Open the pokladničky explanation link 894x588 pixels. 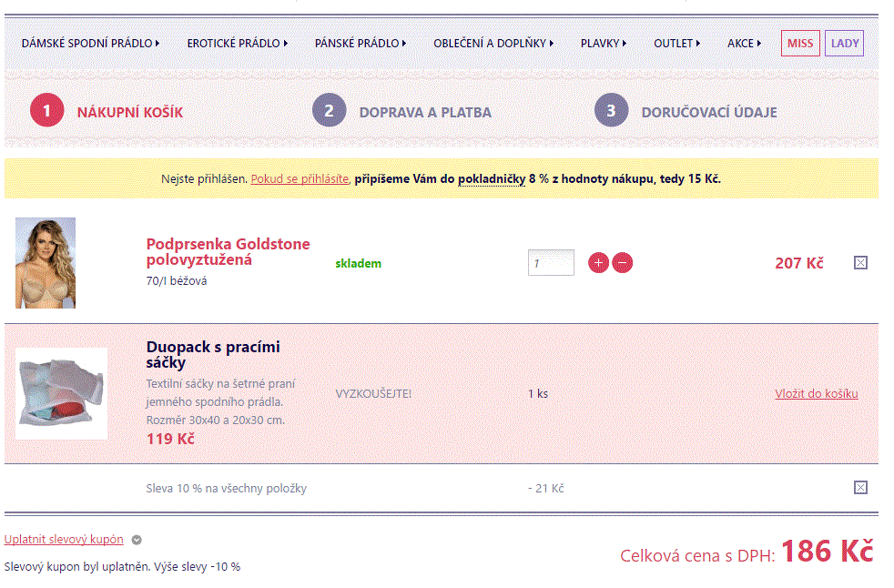492,178
